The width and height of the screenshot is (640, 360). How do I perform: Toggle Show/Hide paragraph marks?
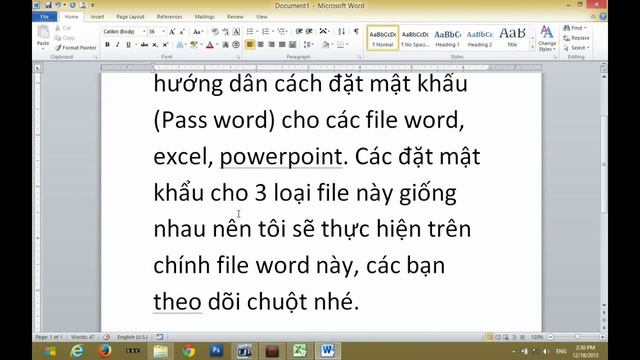pos(356,31)
